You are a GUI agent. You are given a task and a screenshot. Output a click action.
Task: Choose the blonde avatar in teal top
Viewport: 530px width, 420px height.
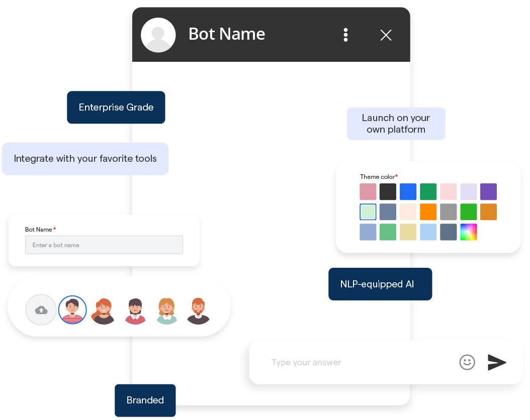point(166,311)
